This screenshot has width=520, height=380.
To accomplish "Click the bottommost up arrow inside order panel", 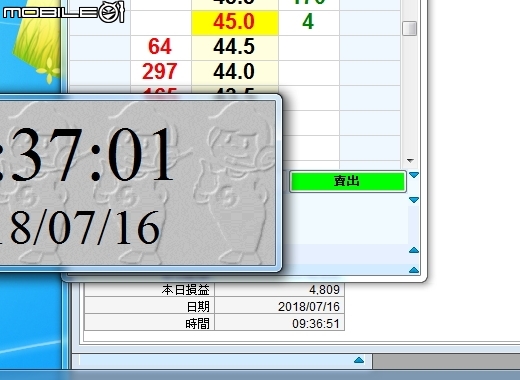I will [x=414, y=270].
